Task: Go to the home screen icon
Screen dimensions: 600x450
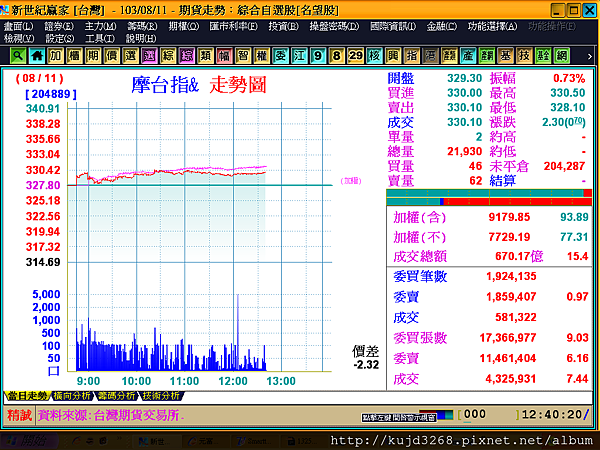Action: 37,56
